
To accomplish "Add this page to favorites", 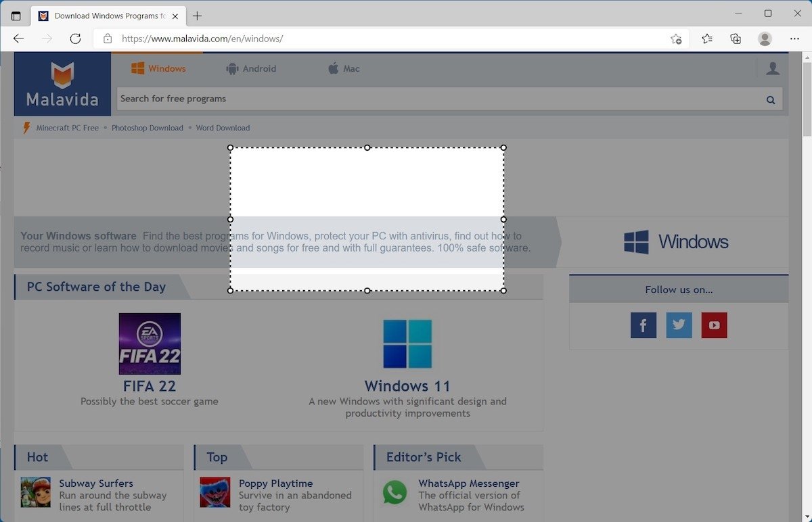I will click(x=675, y=39).
